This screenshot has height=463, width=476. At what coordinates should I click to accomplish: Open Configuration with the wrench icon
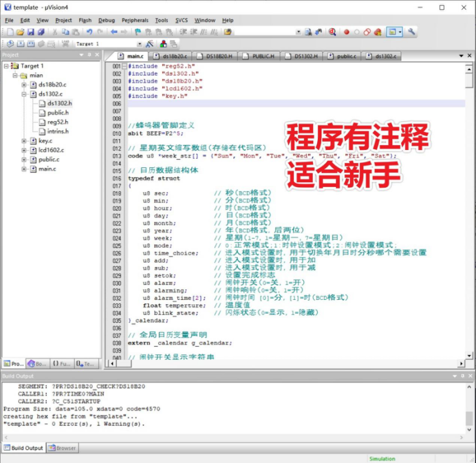click(411, 32)
